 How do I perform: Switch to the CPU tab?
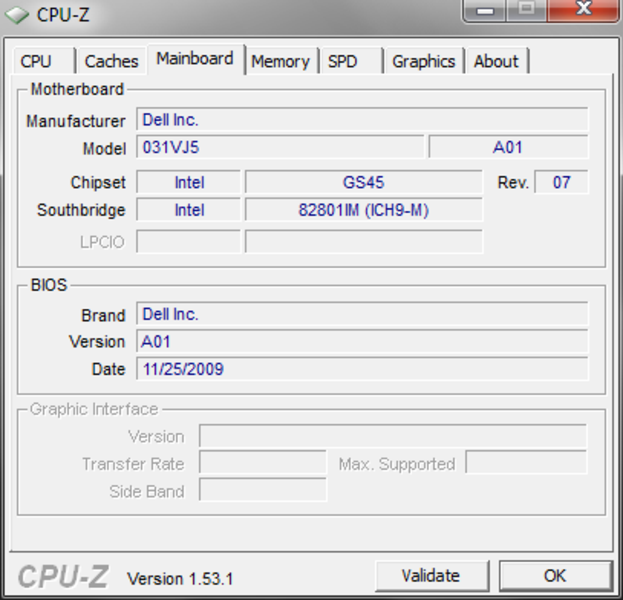coord(44,61)
